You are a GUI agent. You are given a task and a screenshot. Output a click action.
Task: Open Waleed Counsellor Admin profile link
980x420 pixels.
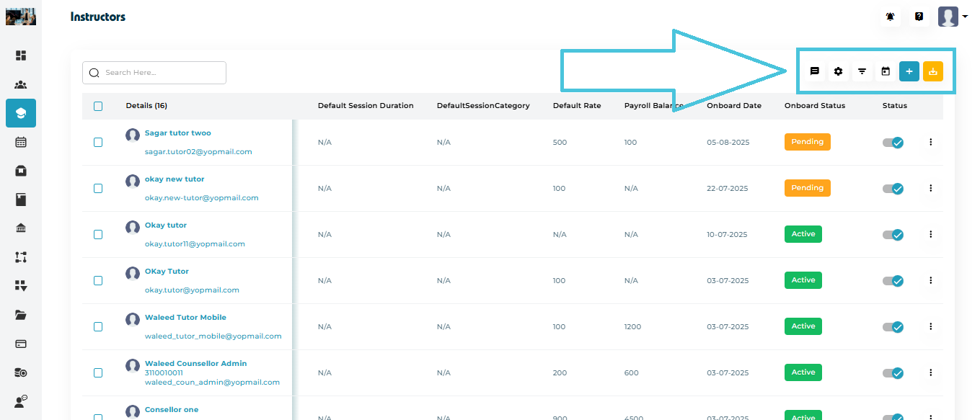(x=195, y=364)
